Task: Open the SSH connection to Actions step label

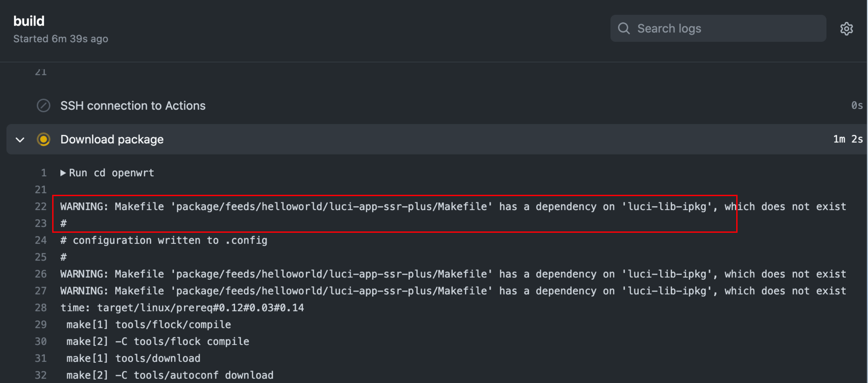Action: click(133, 105)
